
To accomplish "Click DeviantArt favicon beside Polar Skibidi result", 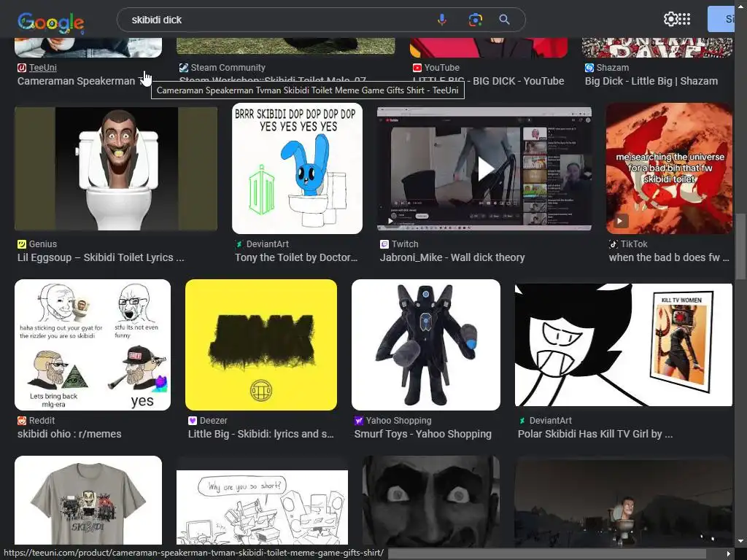I will tap(522, 421).
